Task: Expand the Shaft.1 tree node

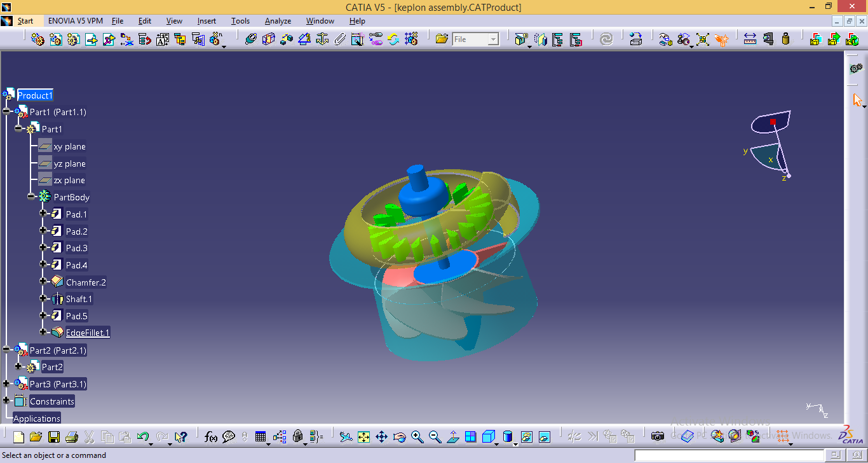Action: (x=43, y=298)
